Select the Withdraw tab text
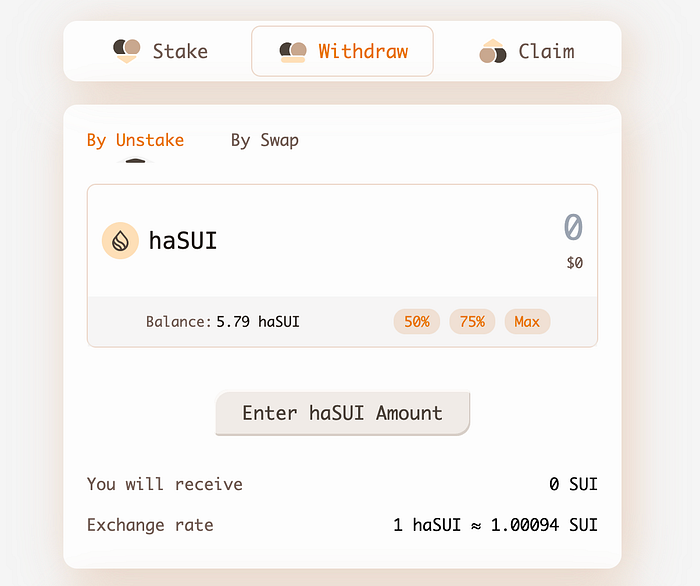The height and width of the screenshot is (586, 700). (x=363, y=51)
